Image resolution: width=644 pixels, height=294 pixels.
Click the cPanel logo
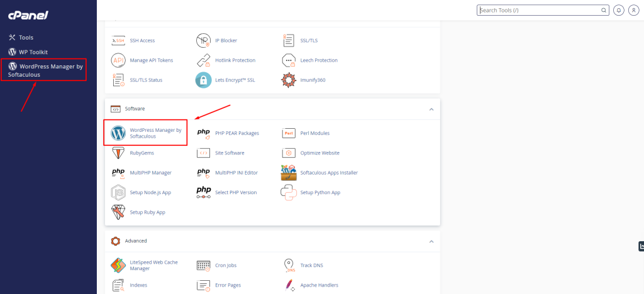click(x=28, y=16)
